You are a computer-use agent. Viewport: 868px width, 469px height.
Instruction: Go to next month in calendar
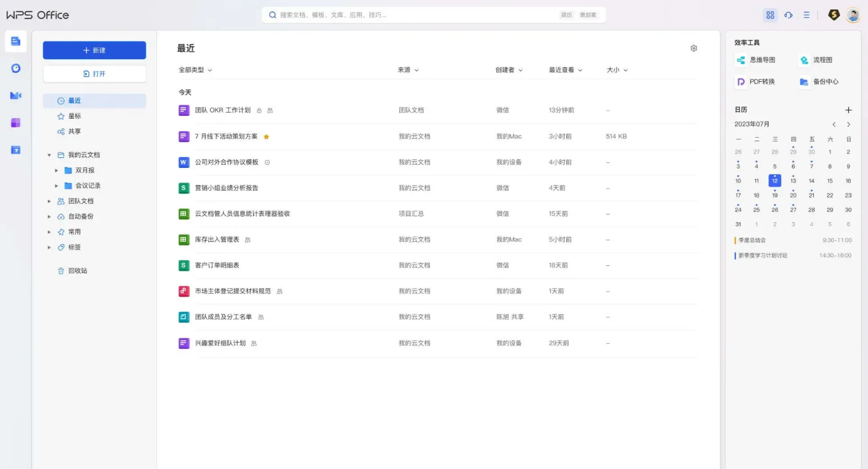(x=848, y=125)
